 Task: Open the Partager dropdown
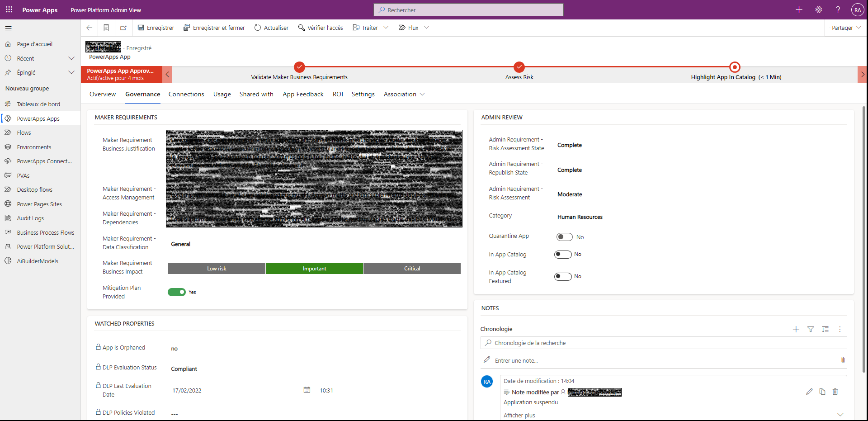[x=846, y=28]
